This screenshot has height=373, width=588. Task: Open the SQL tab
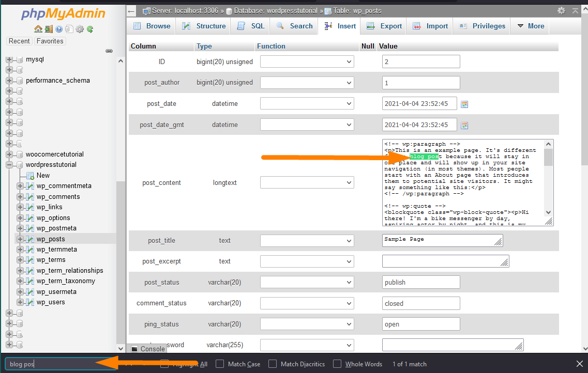pos(251,26)
